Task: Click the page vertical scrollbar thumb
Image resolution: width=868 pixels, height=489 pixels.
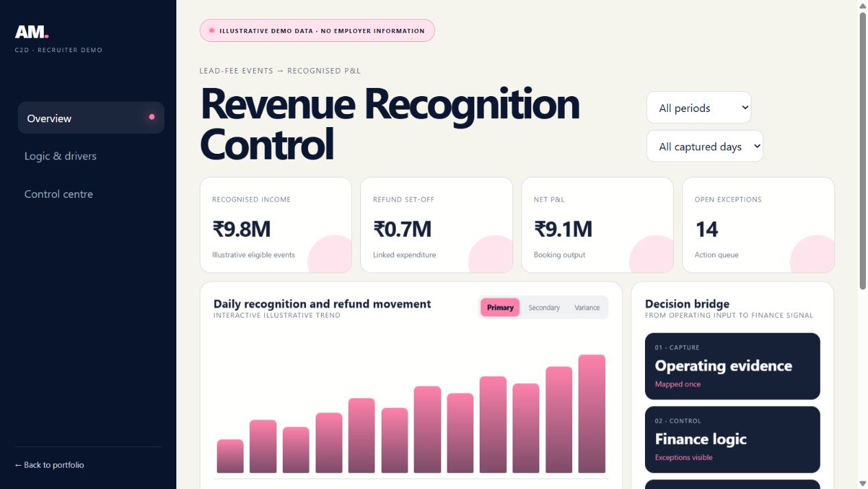Action: [x=863, y=151]
